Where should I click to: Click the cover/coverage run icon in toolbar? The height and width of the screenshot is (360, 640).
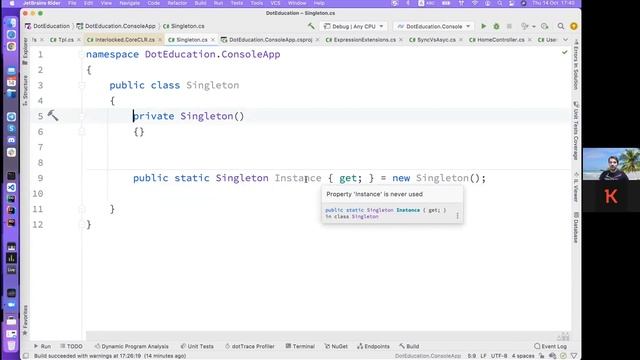click(544, 26)
